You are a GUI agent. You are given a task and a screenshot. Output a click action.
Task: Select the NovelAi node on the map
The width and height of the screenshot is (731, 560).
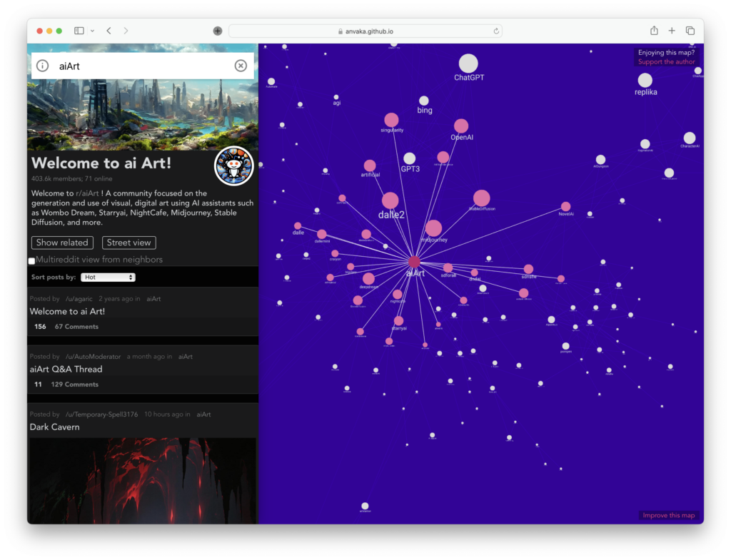565,206
